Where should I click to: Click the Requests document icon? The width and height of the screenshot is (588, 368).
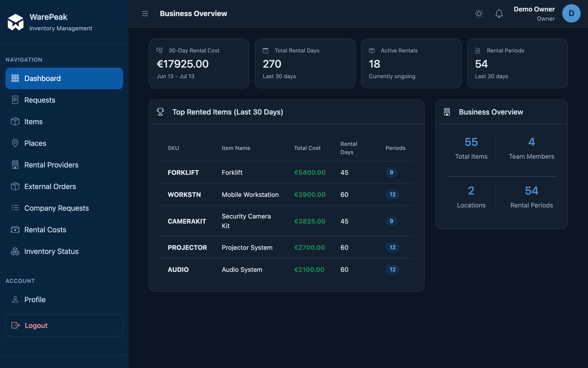coord(15,100)
